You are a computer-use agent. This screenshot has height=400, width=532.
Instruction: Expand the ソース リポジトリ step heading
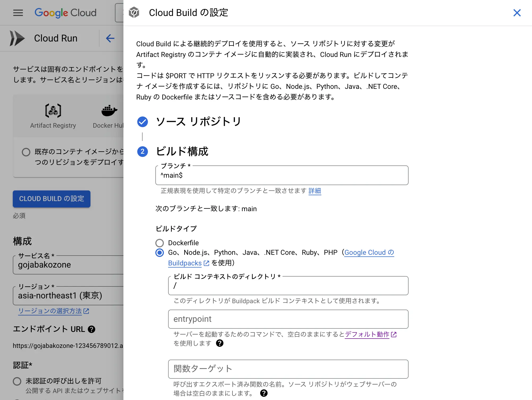coord(198,122)
